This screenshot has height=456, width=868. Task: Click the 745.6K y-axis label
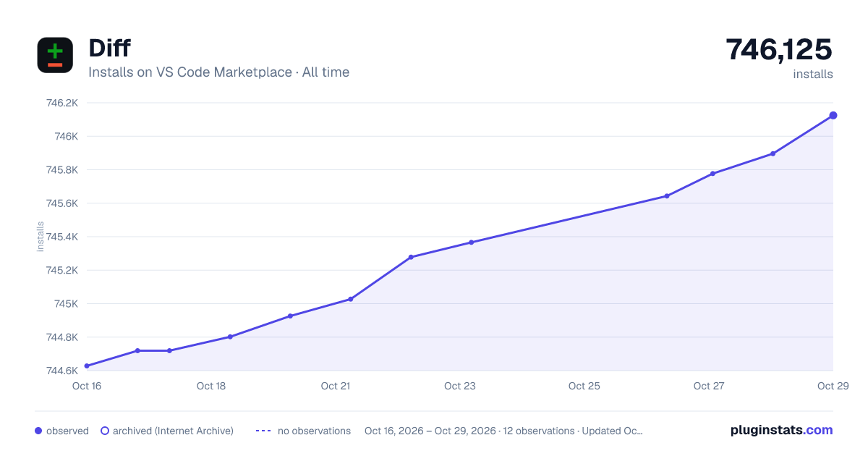tap(62, 203)
